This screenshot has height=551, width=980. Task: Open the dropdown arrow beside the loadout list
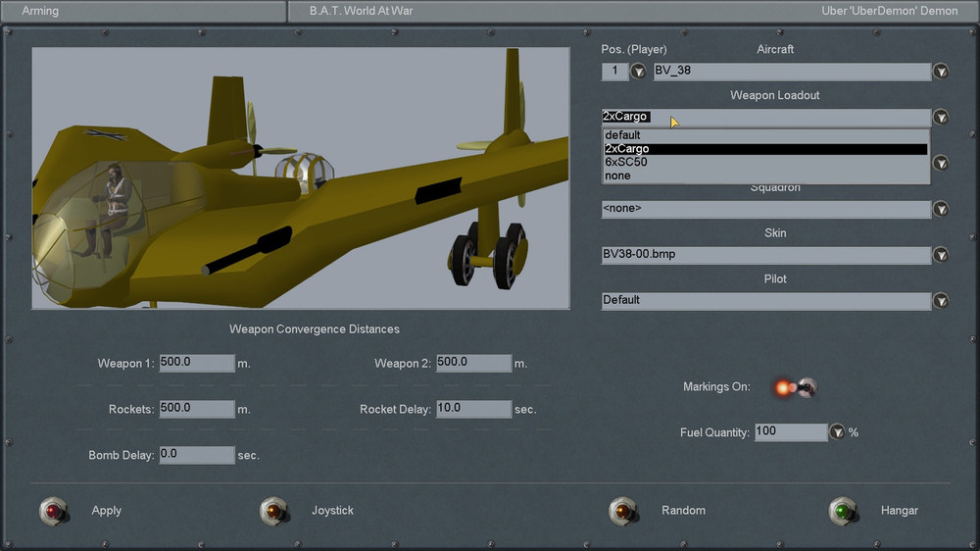pos(941,163)
